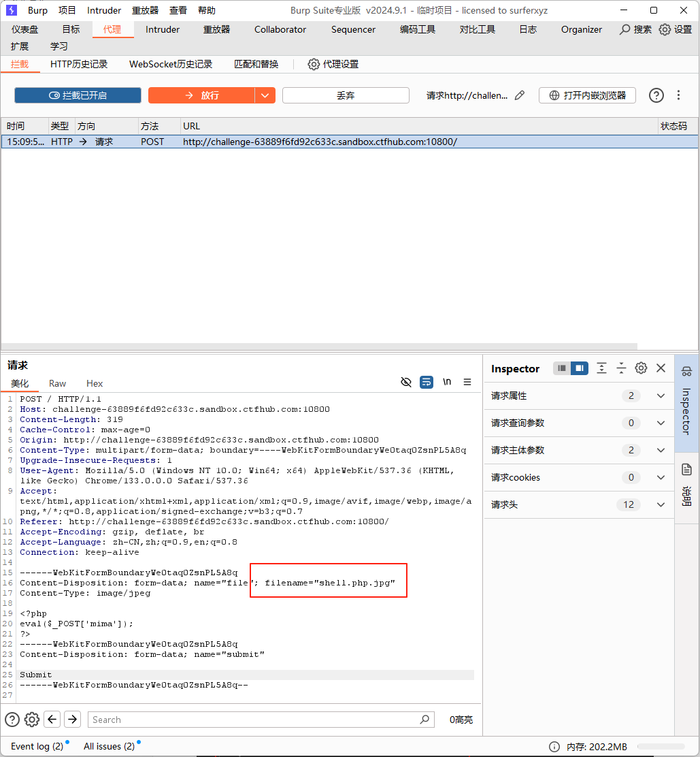Switch to the 仪表盘 tab
The height and width of the screenshot is (757, 700).
pos(25,29)
